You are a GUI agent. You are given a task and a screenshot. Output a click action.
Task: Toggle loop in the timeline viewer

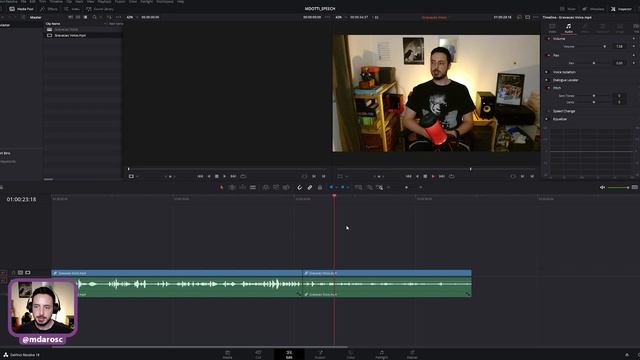[451, 176]
